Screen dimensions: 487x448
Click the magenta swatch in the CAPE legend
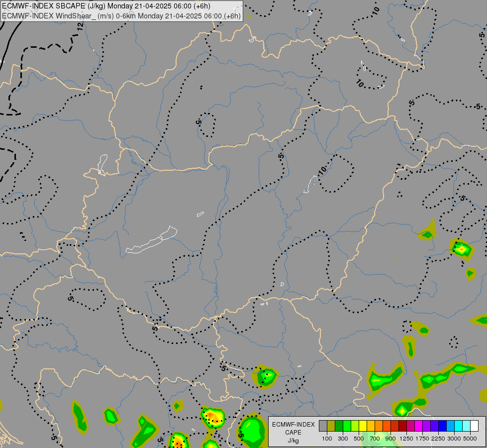coord(419,426)
